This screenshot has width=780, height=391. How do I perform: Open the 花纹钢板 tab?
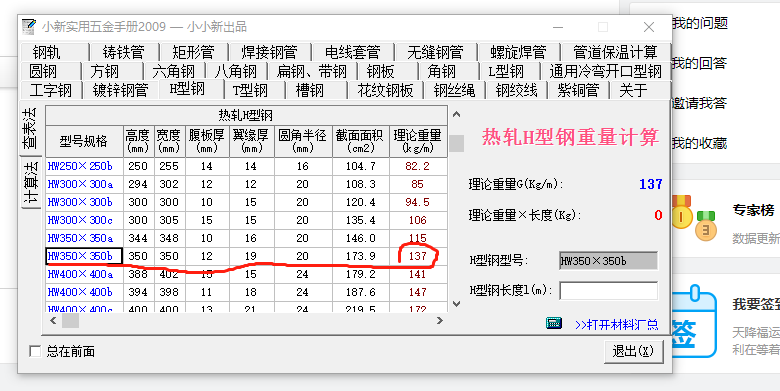[x=385, y=91]
